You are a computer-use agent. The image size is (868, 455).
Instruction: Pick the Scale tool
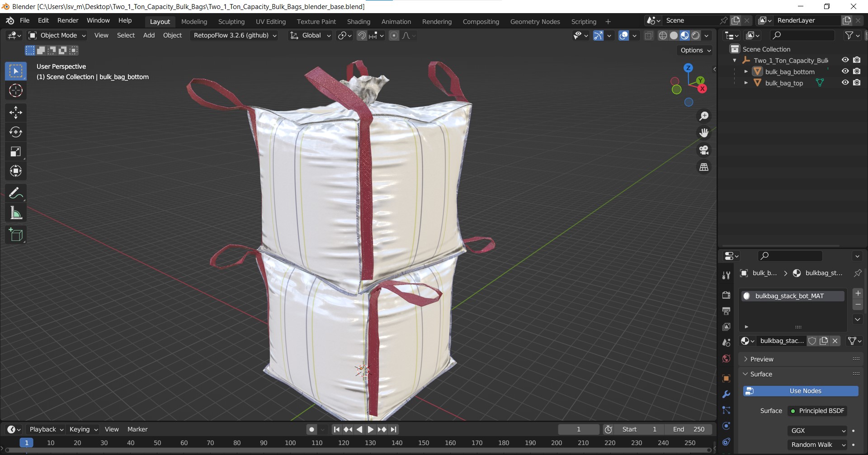click(16, 151)
